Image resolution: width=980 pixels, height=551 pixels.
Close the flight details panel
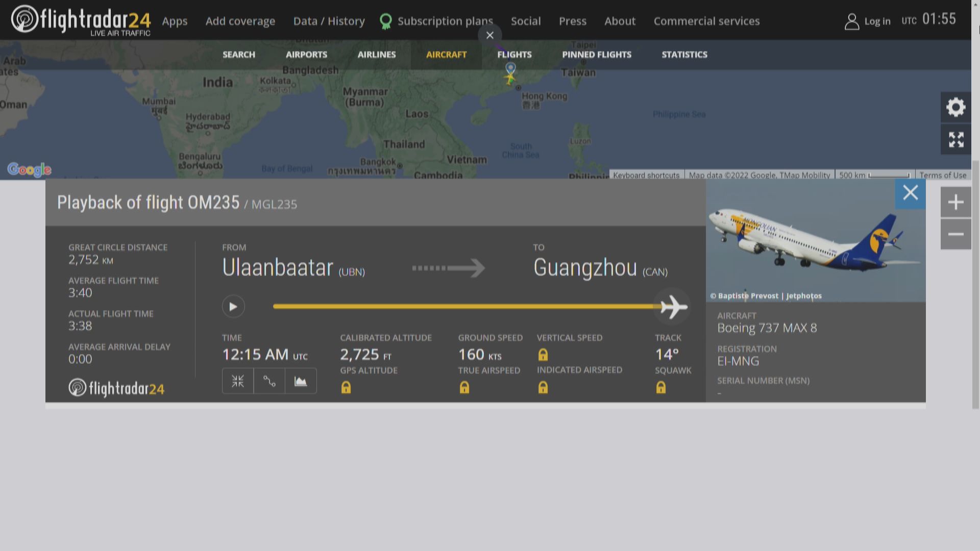tap(910, 194)
